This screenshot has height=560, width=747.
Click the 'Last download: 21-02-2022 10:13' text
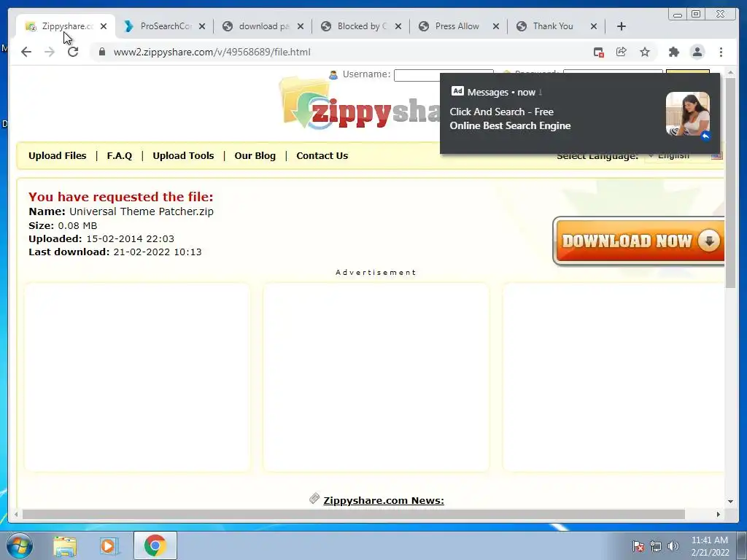pyautogui.click(x=115, y=252)
